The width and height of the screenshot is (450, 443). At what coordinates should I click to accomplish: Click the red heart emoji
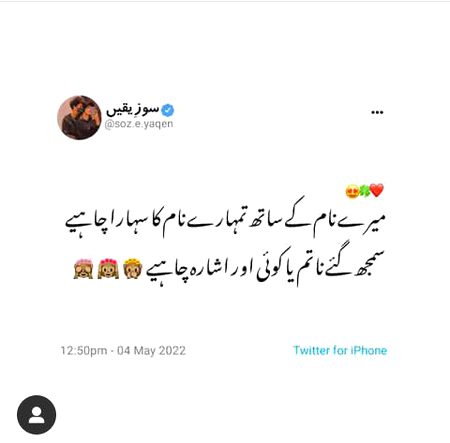tap(377, 190)
